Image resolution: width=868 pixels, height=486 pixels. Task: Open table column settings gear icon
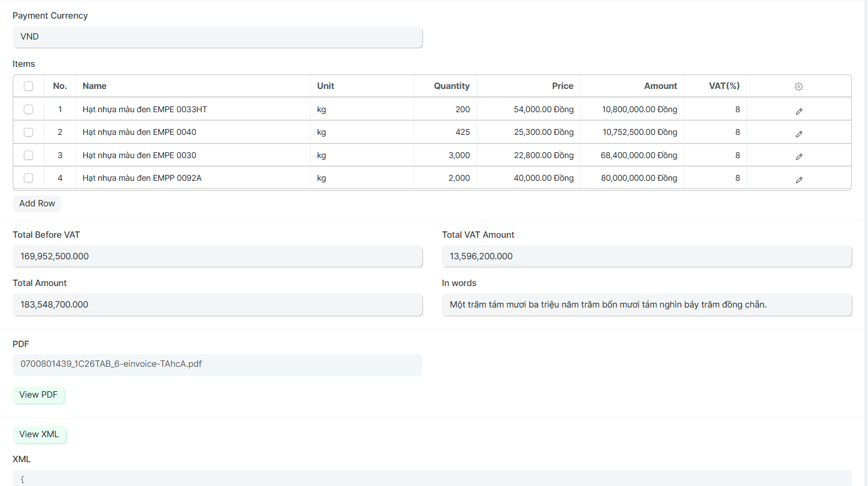coord(798,87)
